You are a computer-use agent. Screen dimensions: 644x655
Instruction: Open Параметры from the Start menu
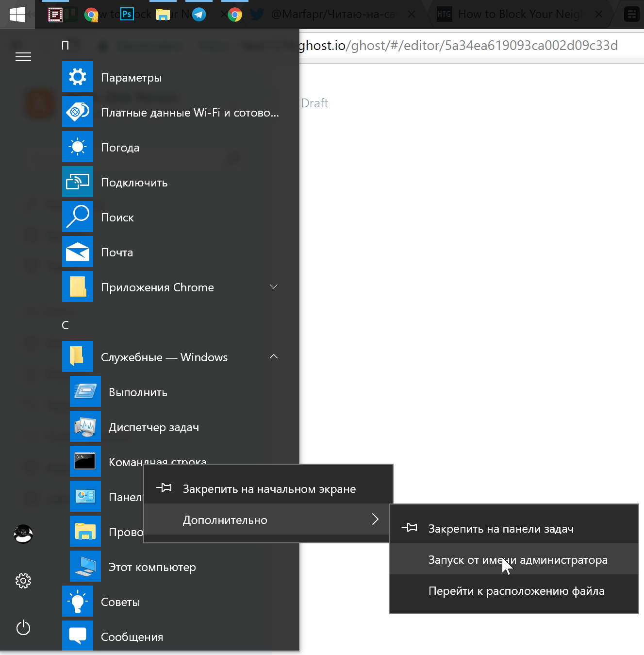[132, 77]
